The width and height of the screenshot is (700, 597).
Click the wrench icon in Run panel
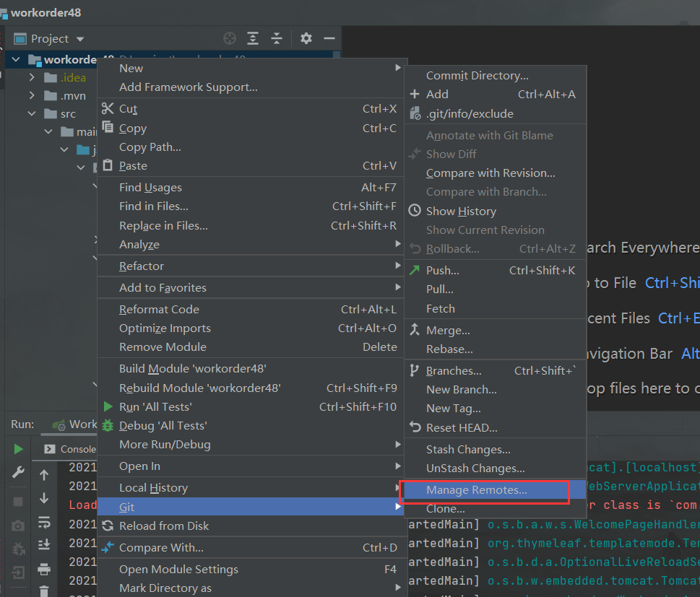18,472
